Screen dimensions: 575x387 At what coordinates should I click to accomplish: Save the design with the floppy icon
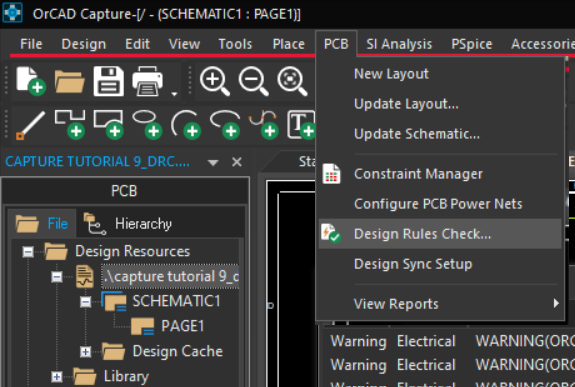[109, 81]
